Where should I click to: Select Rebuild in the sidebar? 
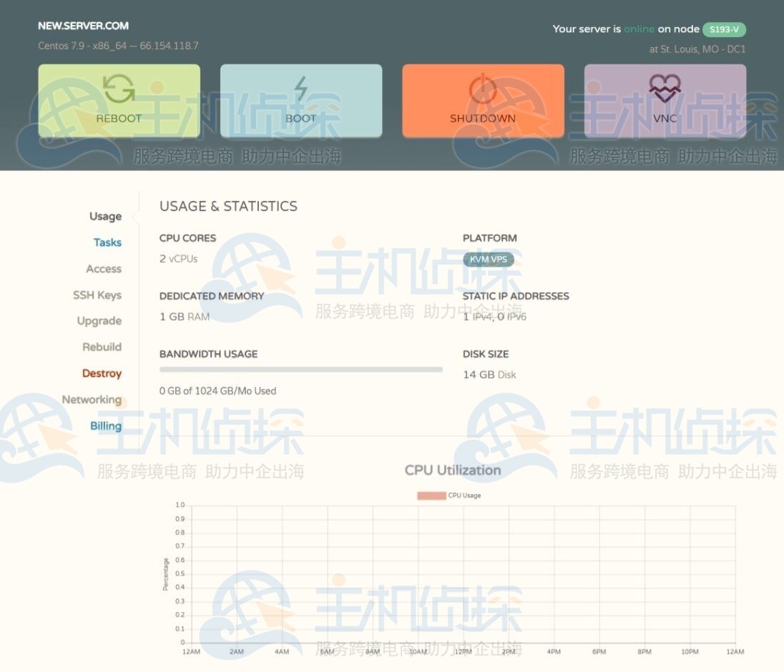tap(102, 347)
